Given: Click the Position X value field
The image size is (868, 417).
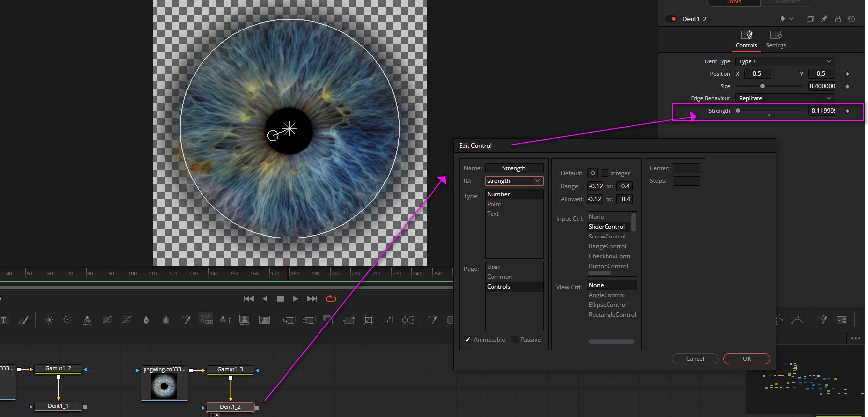Looking at the screenshot, I should [x=757, y=74].
